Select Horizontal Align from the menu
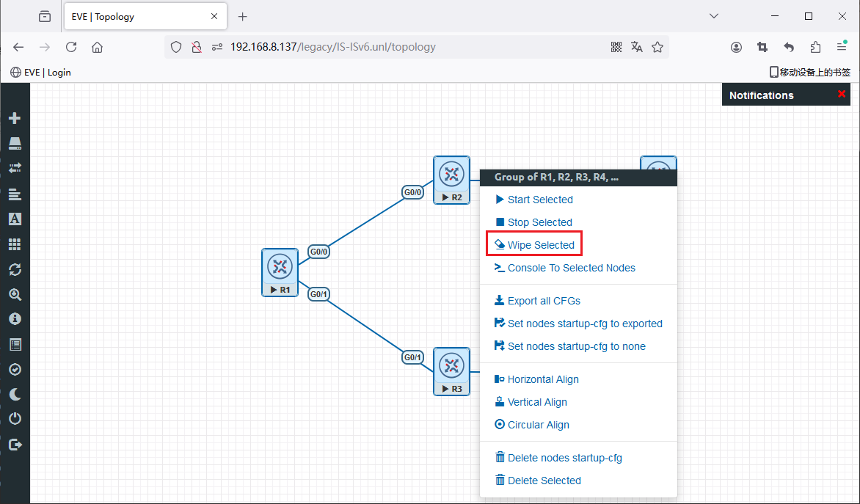Screen dimensions: 860x504 click(x=542, y=379)
